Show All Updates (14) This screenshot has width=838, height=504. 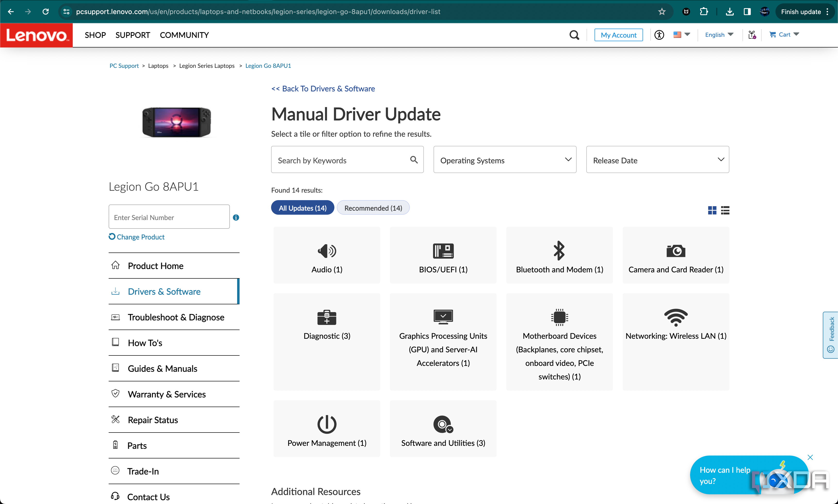[x=302, y=207]
